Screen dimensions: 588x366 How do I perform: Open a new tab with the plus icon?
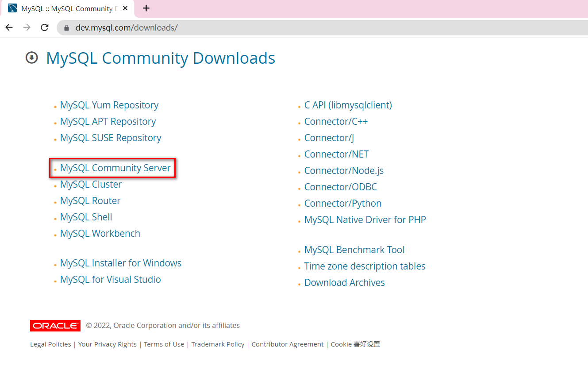146,8
